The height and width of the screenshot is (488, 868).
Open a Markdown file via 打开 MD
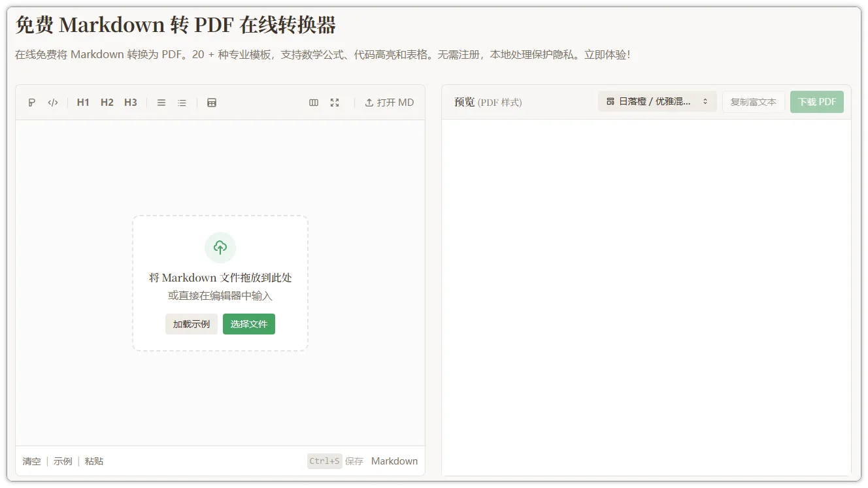(x=390, y=102)
